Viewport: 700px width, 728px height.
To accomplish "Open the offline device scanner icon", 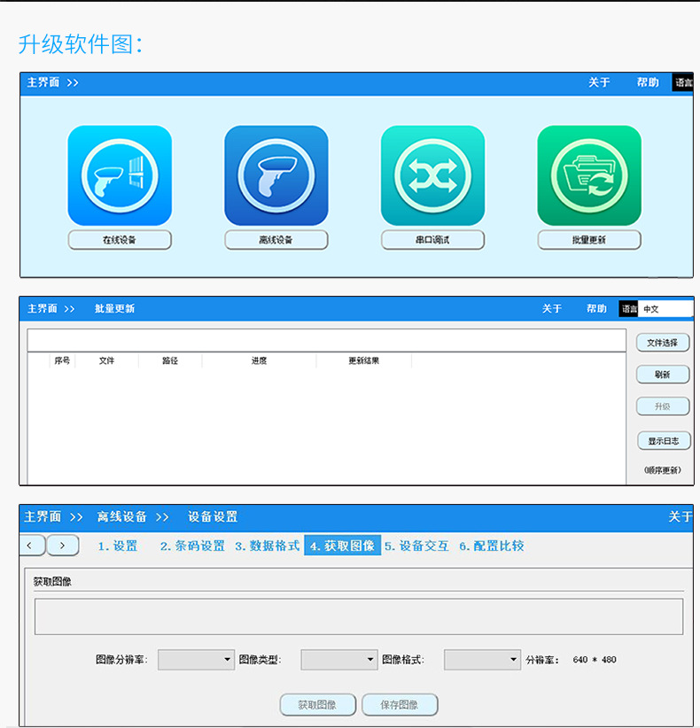I will 276,175.
